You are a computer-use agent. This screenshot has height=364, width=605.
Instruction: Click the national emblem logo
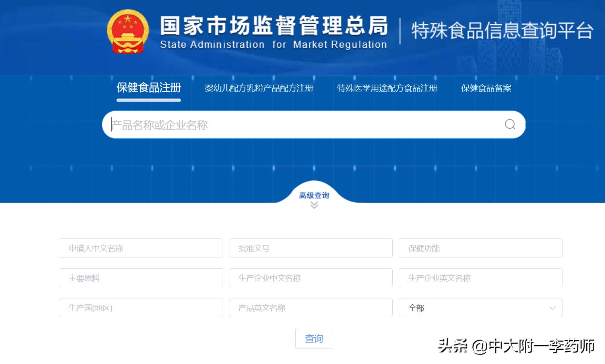(127, 32)
